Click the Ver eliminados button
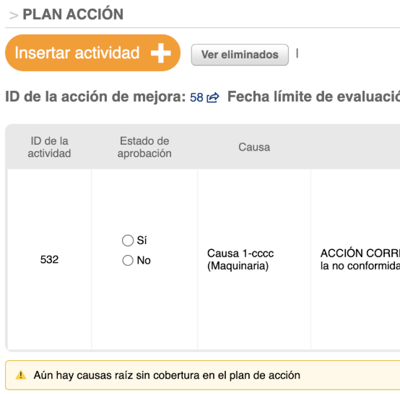Viewport: 400px width, 394px height. 240,55
